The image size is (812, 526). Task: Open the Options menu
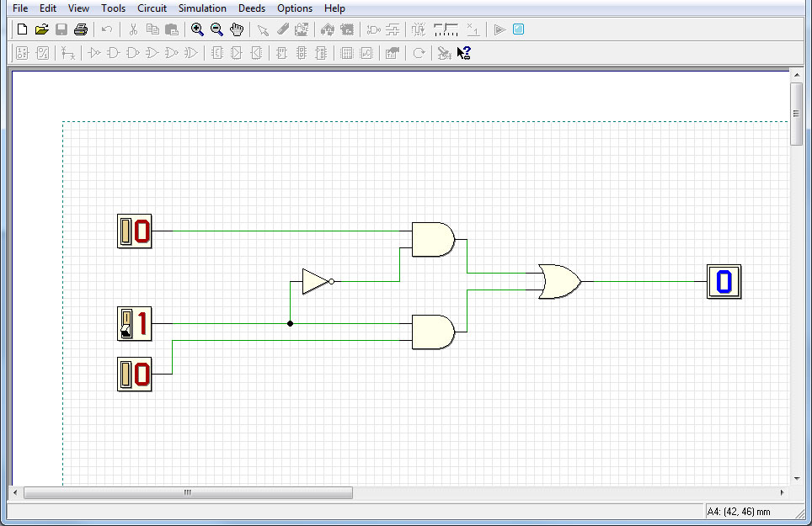[x=295, y=8]
